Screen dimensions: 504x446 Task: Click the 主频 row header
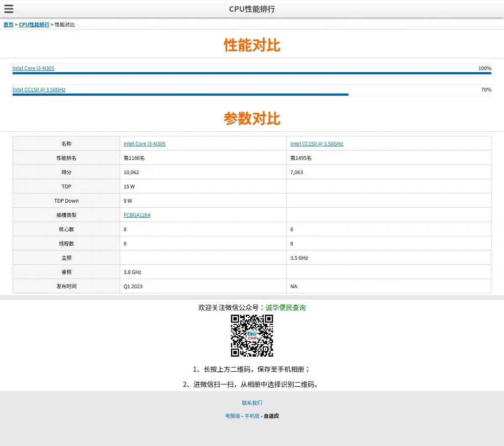(66, 258)
